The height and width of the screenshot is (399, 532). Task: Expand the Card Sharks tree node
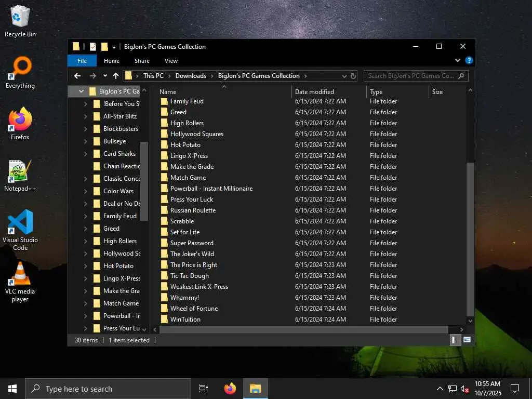tap(86, 154)
